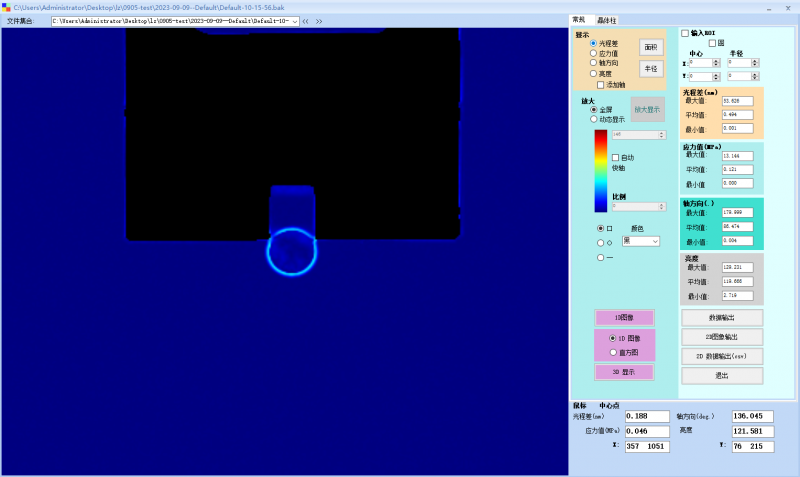Switch to the 常规 tab

(579, 20)
